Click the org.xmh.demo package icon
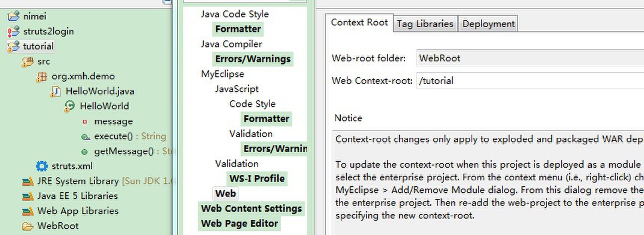 [41, 76]
